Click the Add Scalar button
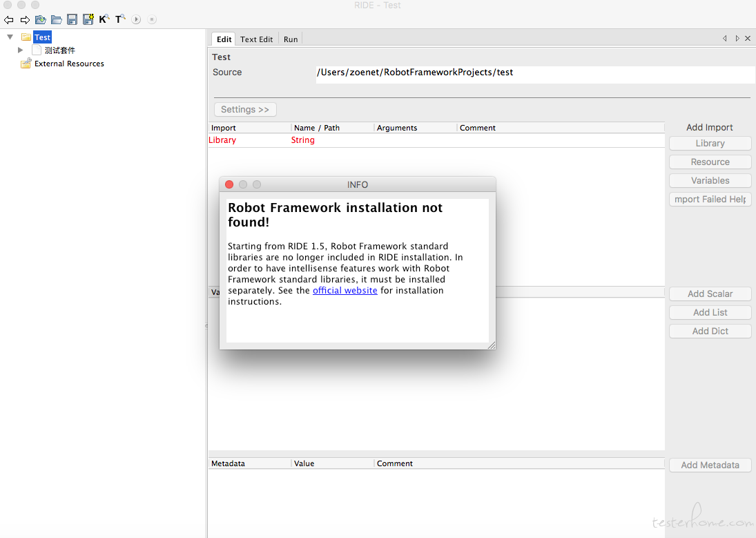756x538 pixels. pos(710,294)
